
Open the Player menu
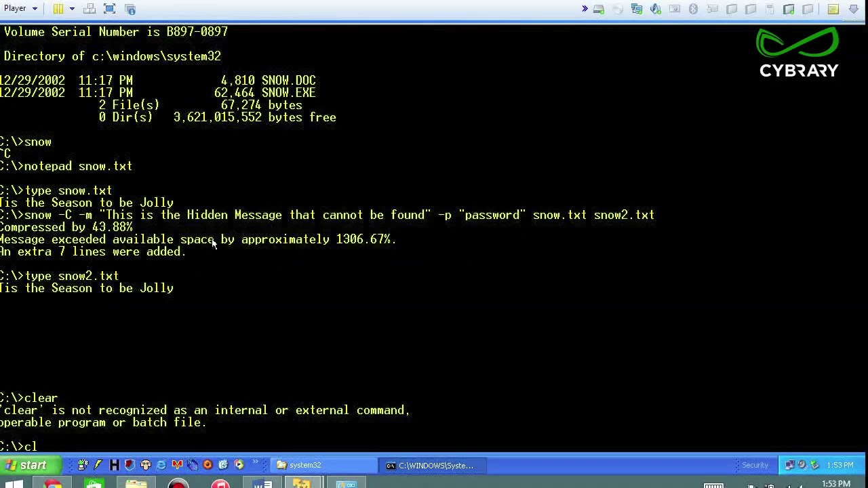(20, 8)
